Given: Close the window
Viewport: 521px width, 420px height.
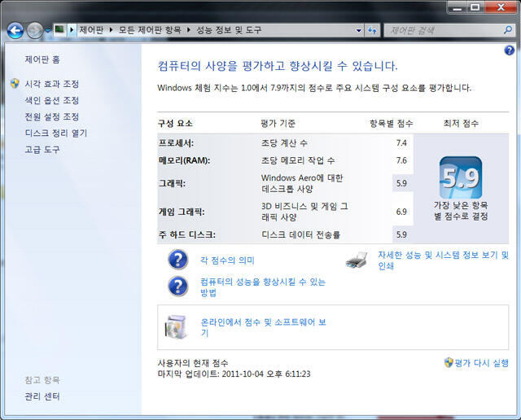Looking at the screenshot, I should tap(501, 7).
